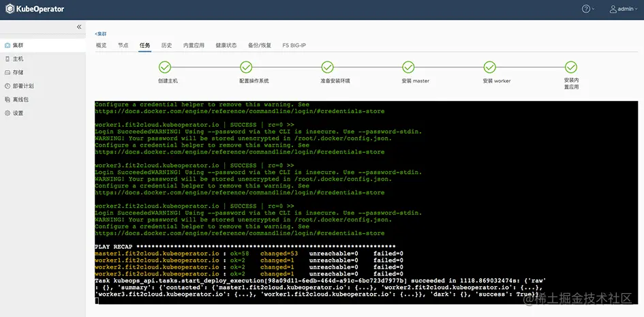Screen dimensions: 644x317
Task: Select the 任务 tab
Action: (x=144, y=45)
